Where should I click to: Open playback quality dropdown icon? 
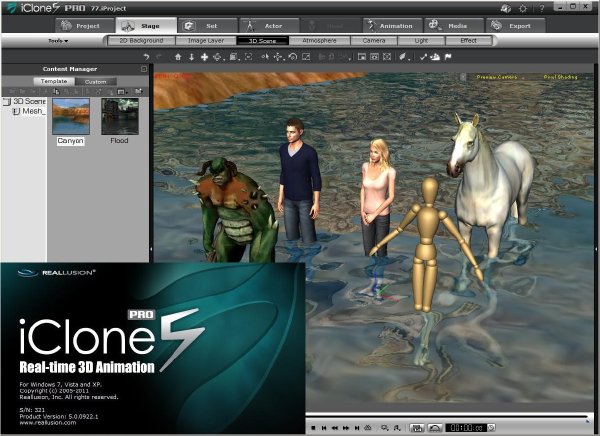[x=385, y=428]
